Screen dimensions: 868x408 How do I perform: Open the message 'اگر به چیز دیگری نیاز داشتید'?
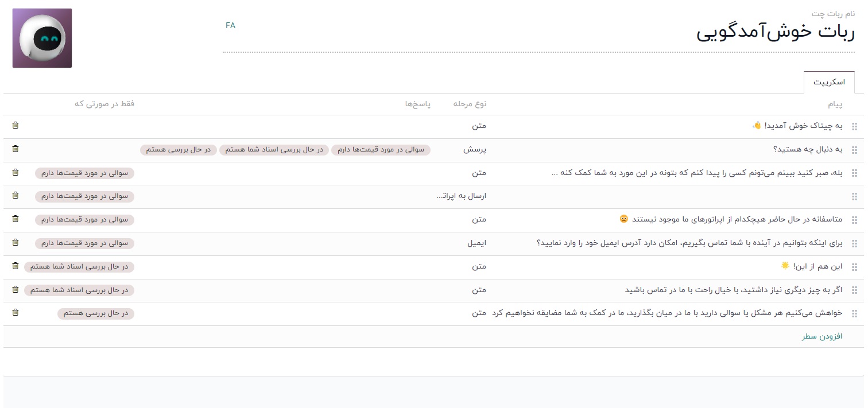coord(734,290)
